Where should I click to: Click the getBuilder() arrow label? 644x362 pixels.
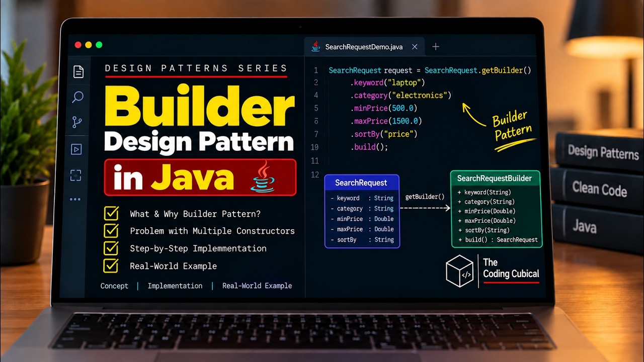pyautogui.click(x=425, y=197)
